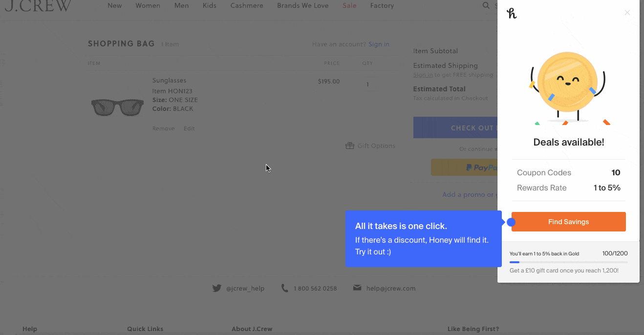Click the Help footer heading
The height and width of the screenshot is (335, 644).
pos(30,329)
